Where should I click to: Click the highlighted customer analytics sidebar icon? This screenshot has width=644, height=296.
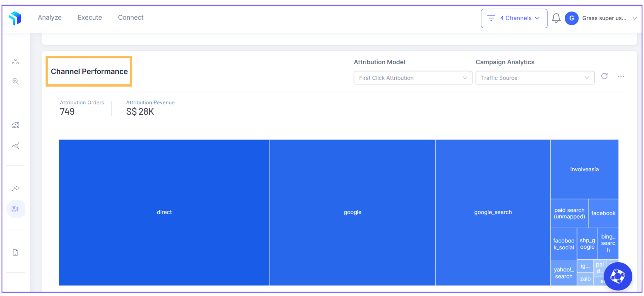[15, 209]
